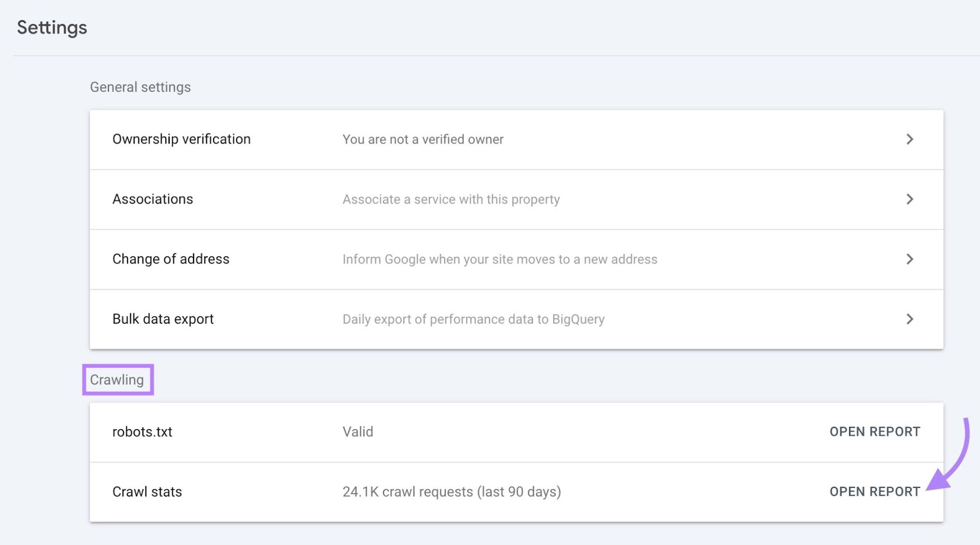The image size is (980, 545).
Task: Click the BigQuery export description text
Action: [x=473, y=319]
